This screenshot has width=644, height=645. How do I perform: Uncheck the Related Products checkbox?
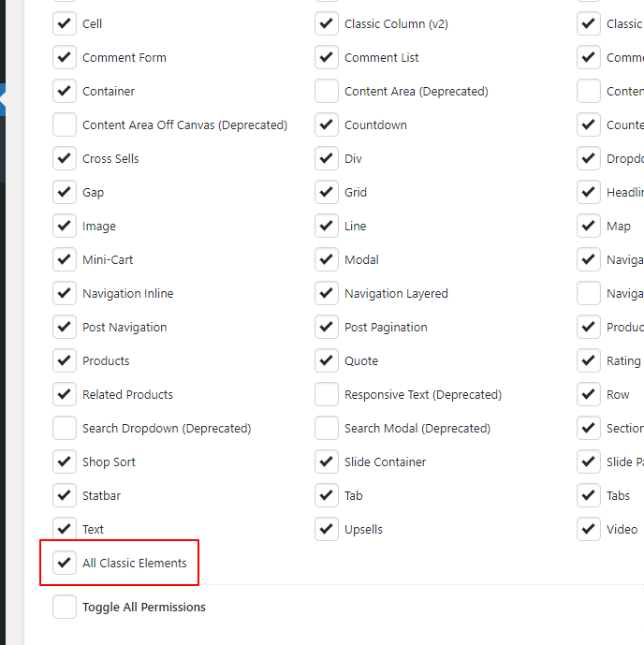coord(65,394)
